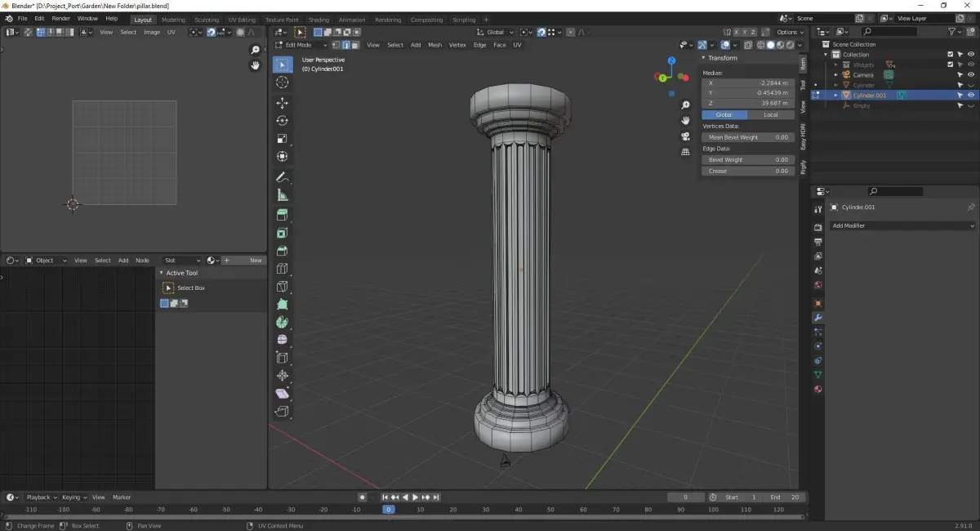Click the Crease value slider
Image resolution: width=980 pixels, height=531 pixels.
click(747, 171)
